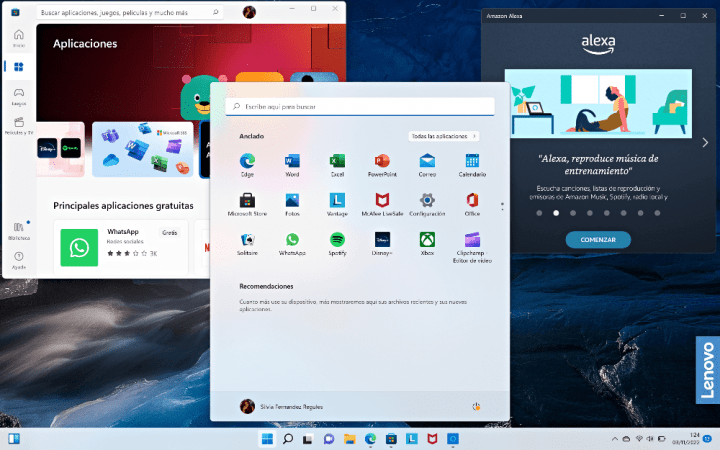This screenshot has width=720, height=450.
Task: Open Teams Chat on the taskbar
Action: 329,439
